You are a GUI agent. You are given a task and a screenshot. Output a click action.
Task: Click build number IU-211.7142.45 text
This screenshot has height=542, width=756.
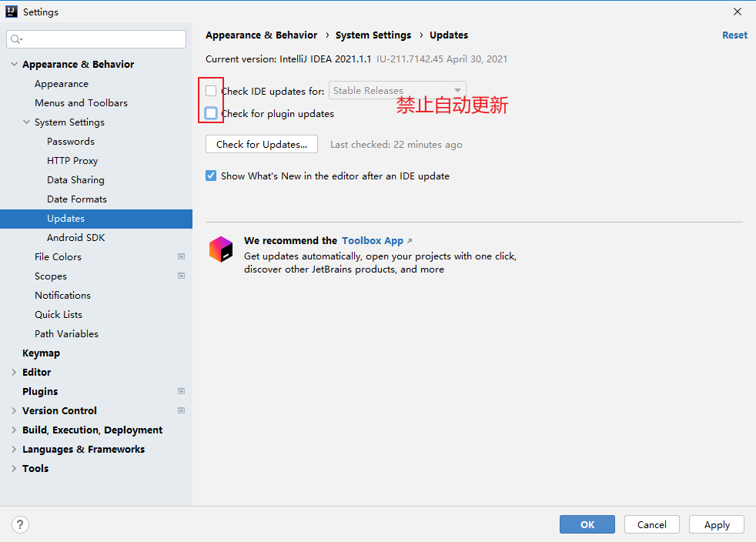click(x=410, y=59)
